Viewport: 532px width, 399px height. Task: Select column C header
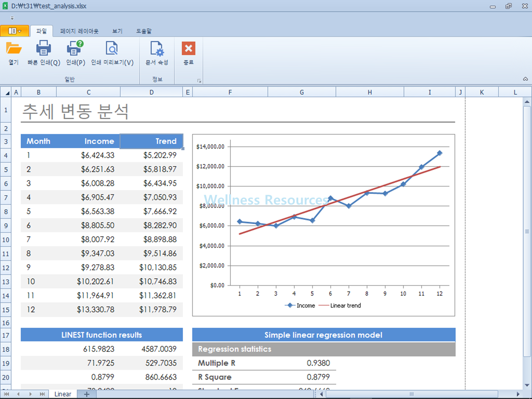89,92
